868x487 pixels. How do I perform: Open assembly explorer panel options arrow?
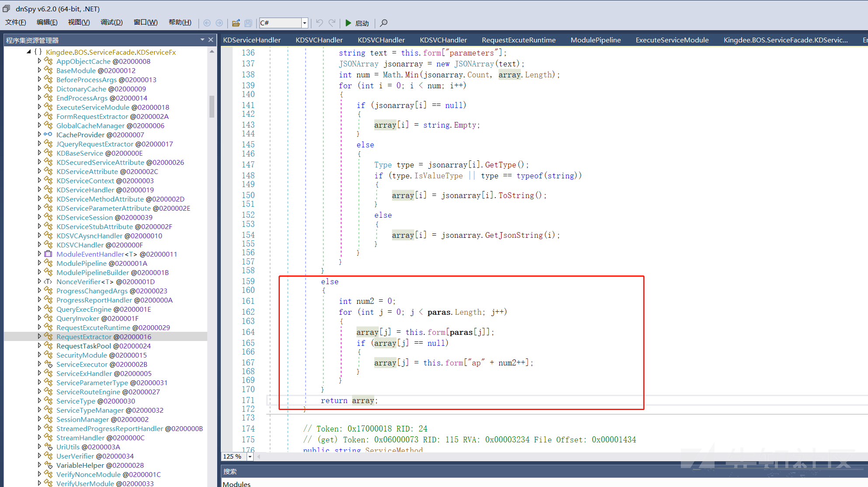pyautogui.click(x=202, y=40)
